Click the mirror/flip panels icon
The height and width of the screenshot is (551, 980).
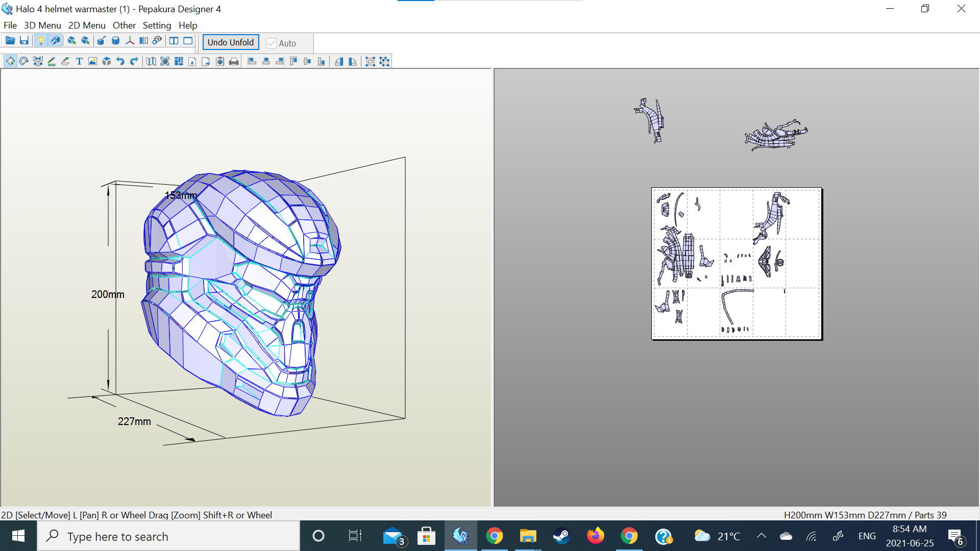pos(143,41)
